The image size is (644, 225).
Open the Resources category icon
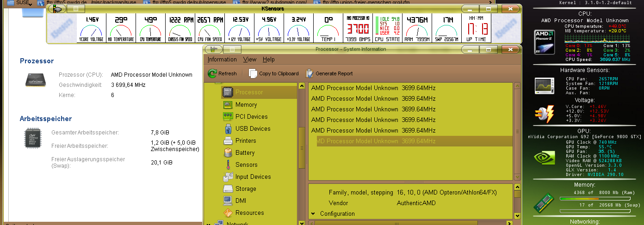click(x=228, y=213)
